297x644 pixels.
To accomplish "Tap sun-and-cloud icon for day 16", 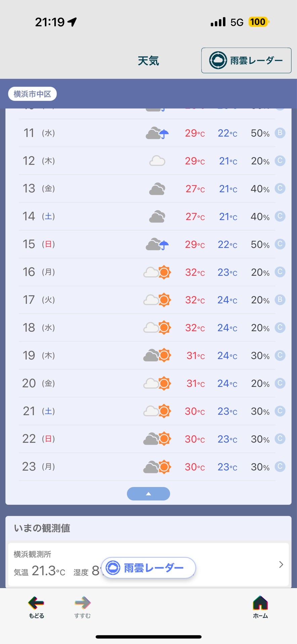I will point(157,272).
